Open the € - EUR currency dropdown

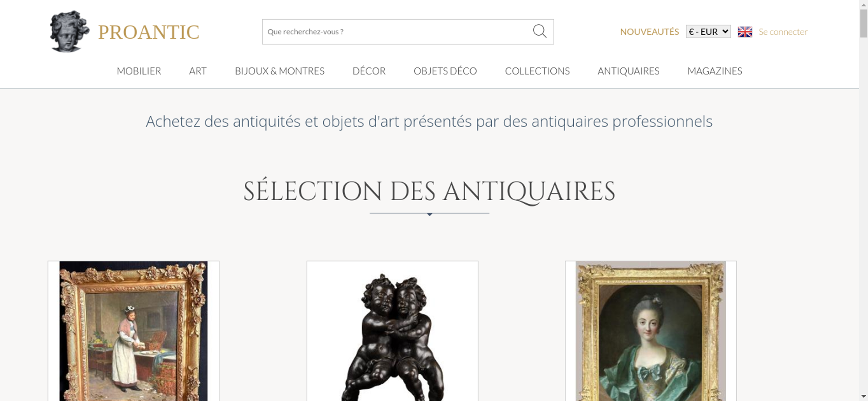pyautogui.click(x=708, y=32)
